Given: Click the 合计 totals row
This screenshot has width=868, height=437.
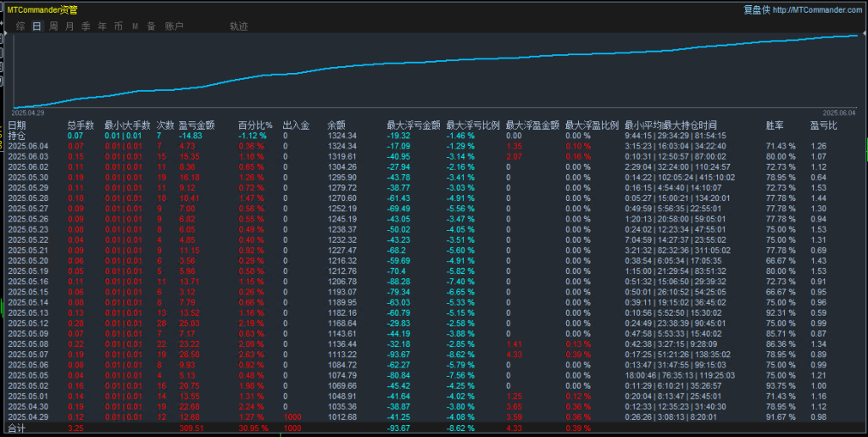Looking at the screenshot, I should click(17, 429).
